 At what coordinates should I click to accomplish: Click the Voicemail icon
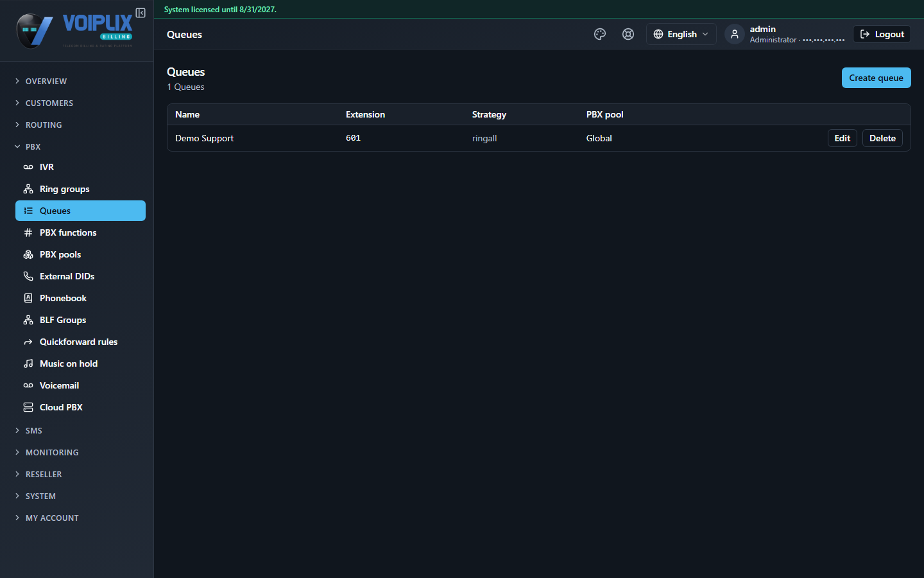28,385
